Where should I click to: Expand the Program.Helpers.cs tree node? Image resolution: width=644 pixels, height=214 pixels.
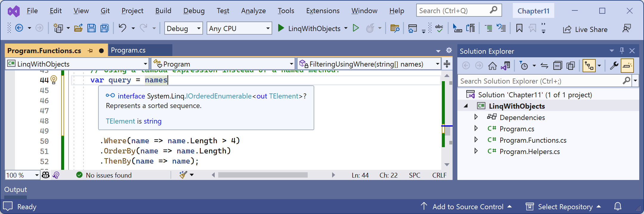pos(476,151)
